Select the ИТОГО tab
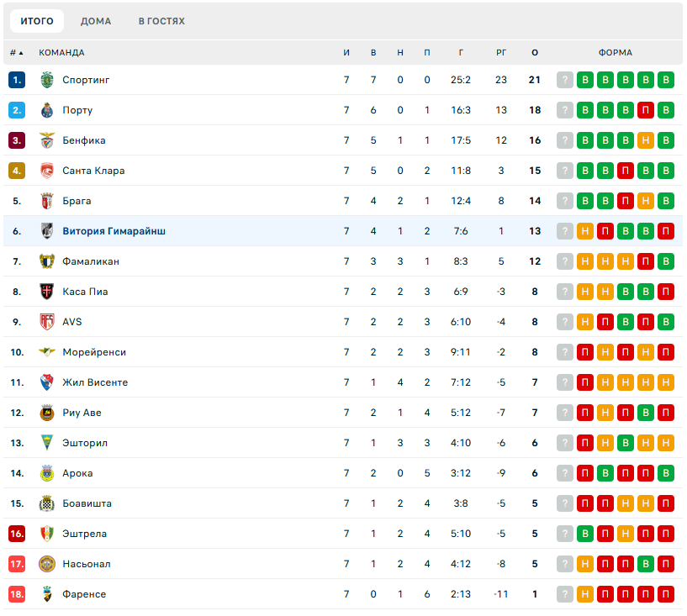The height and width of the screenshot is (616, 687). tap(37, 21)
